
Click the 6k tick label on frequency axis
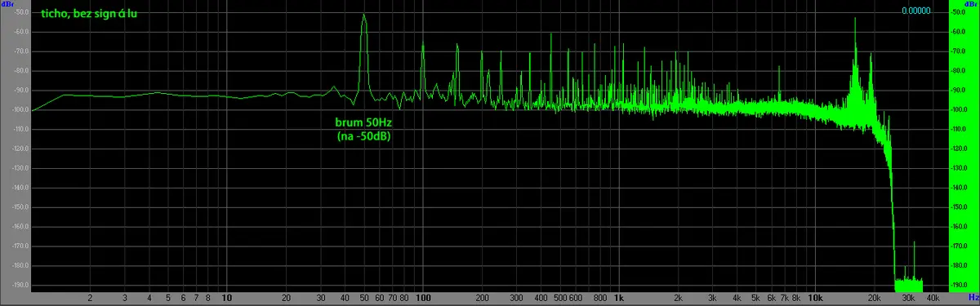(x=772, y=298)
